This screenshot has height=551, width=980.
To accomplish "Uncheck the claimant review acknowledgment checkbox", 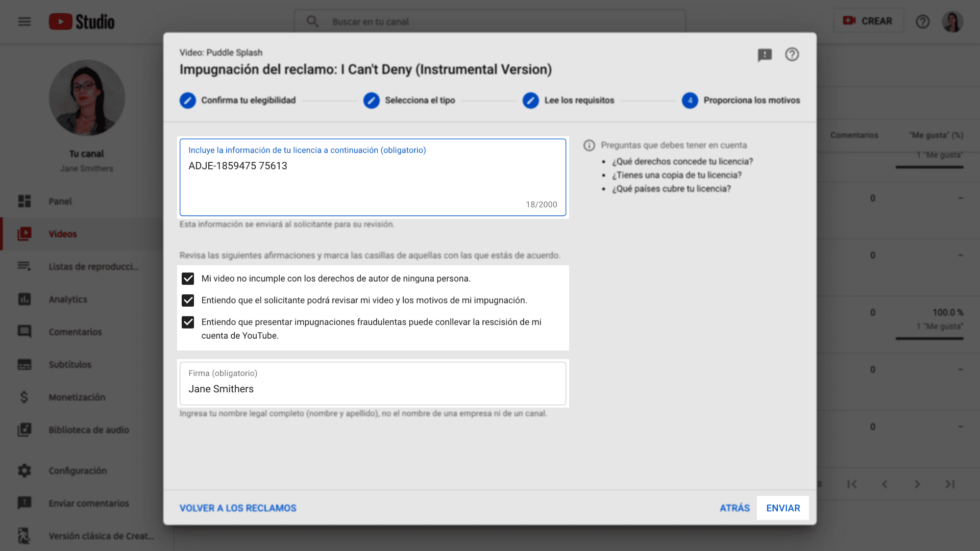I will click(x=188, y=300).
